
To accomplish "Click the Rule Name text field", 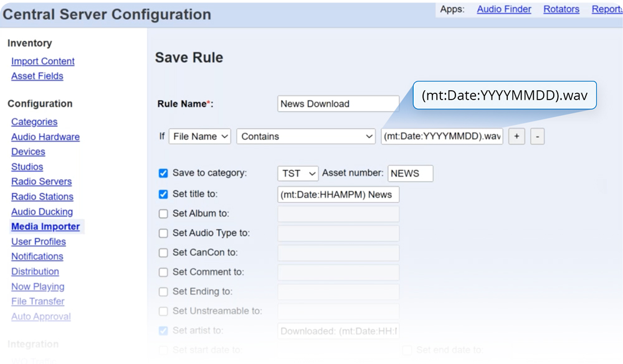I will click(338, 104).
